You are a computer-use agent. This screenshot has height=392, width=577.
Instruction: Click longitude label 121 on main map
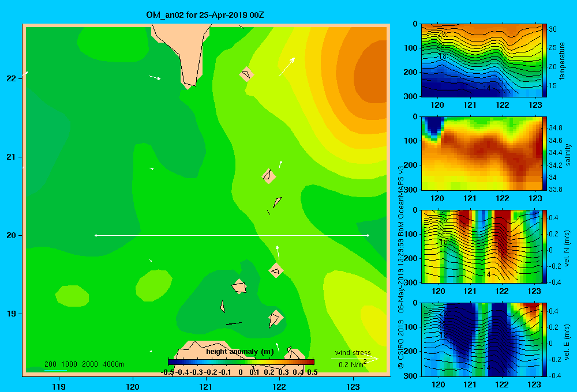206,386
